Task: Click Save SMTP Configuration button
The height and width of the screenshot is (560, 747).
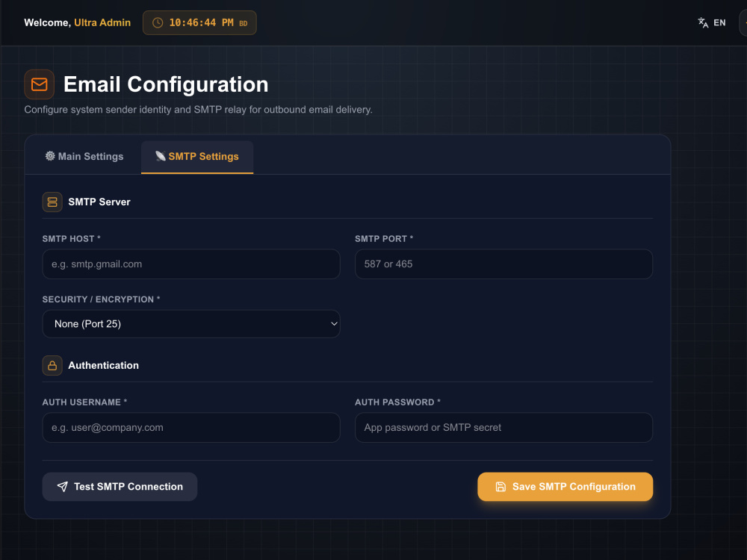Action: (565, 487)
